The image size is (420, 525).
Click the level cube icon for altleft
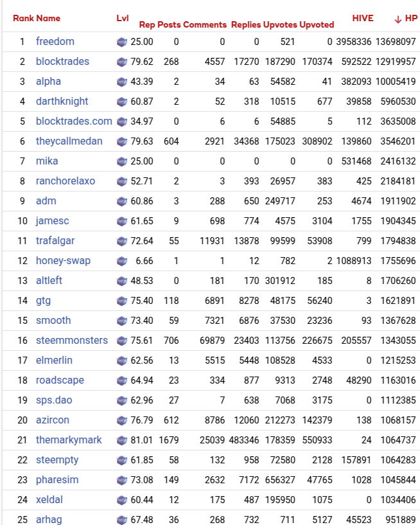122,281
